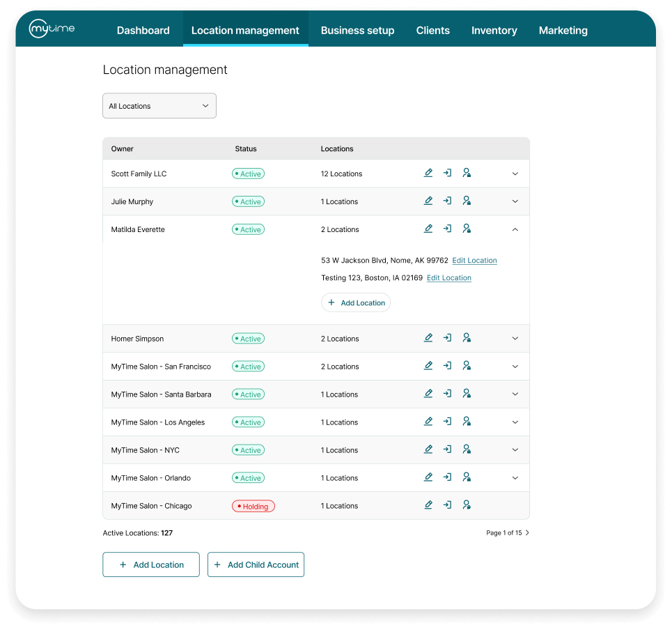Log in as MyTime Salon - San Francisco
The width and height of the screenshot is (672, 630).
coord(448,366)
